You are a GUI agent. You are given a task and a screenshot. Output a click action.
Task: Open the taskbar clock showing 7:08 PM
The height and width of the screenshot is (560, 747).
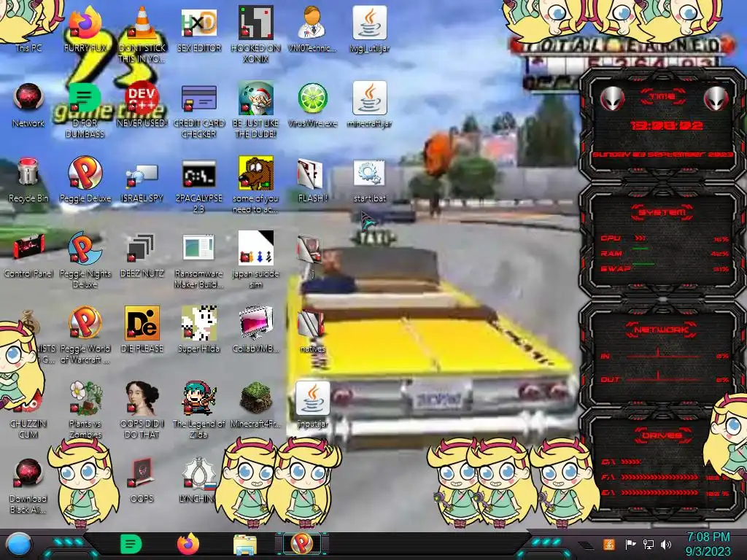(708, 544)
